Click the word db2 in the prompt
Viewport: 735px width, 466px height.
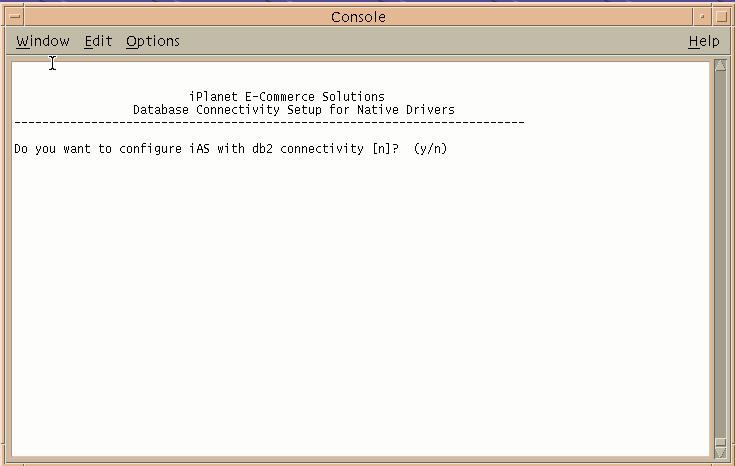tap(262, 149)
